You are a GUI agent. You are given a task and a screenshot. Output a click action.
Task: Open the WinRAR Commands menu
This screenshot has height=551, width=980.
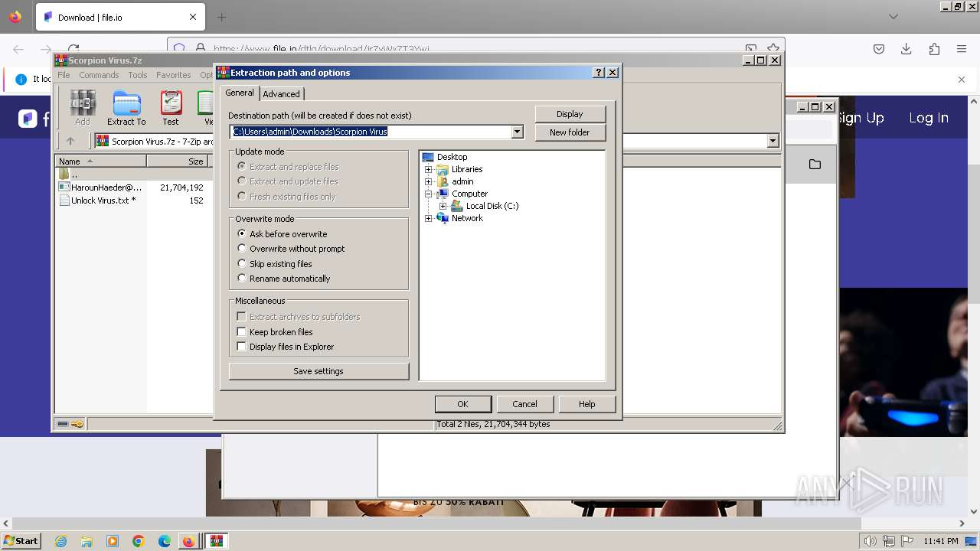click(x=99, y=75)
